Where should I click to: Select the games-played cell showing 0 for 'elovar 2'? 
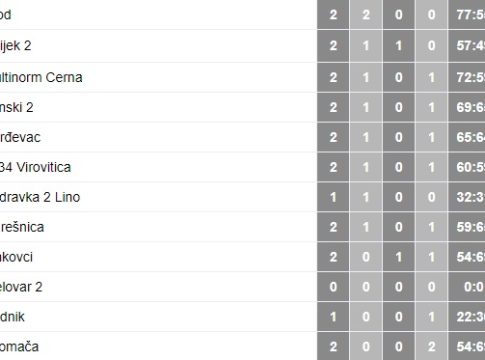333,287
